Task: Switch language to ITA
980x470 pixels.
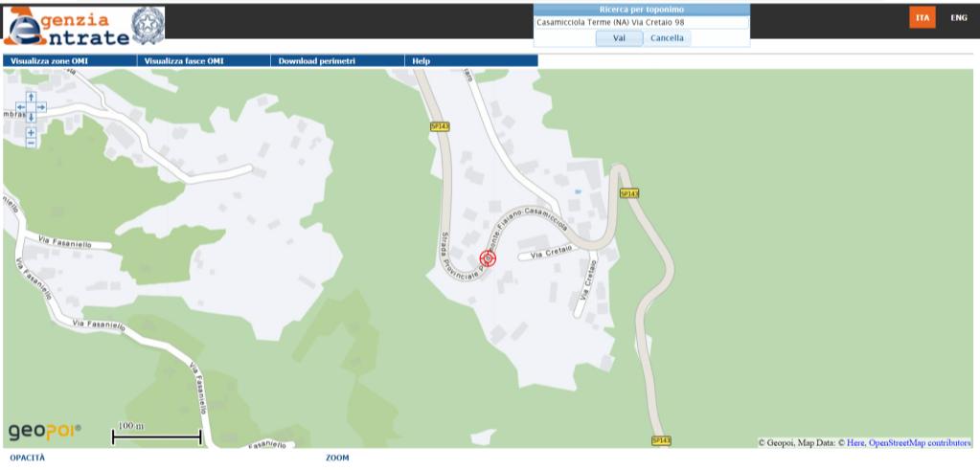Action: click(x=922, y=17)
